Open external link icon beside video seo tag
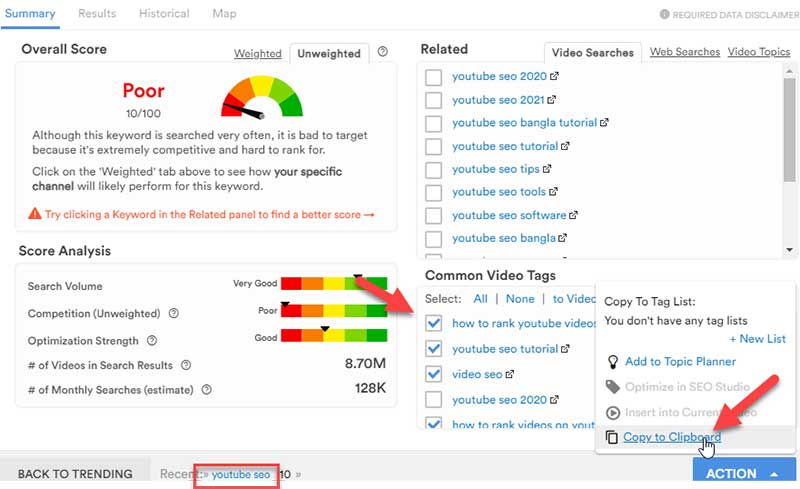The height and width of the screenshot is (489, 800). (x=509, y=375)
